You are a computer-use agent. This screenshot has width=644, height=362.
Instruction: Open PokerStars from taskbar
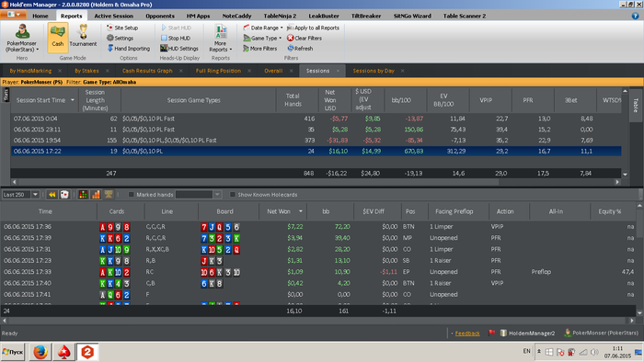(x=63, y=352)
